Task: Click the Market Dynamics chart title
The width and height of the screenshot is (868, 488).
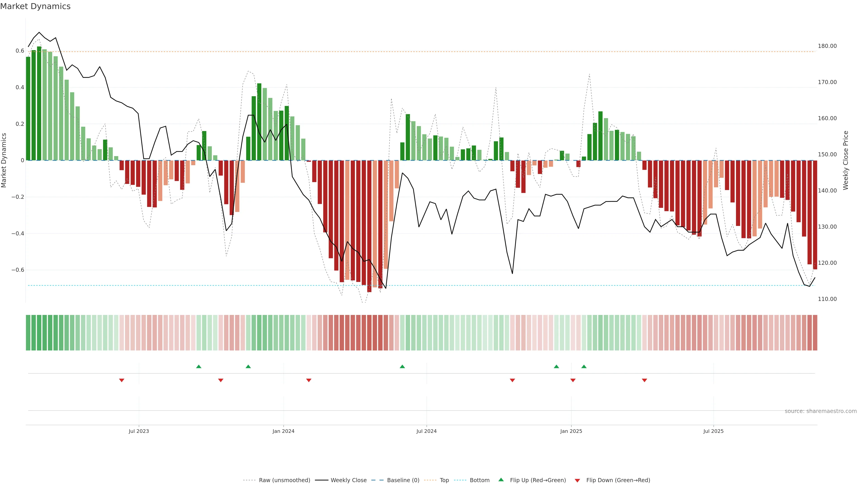Action: (35, 6)
